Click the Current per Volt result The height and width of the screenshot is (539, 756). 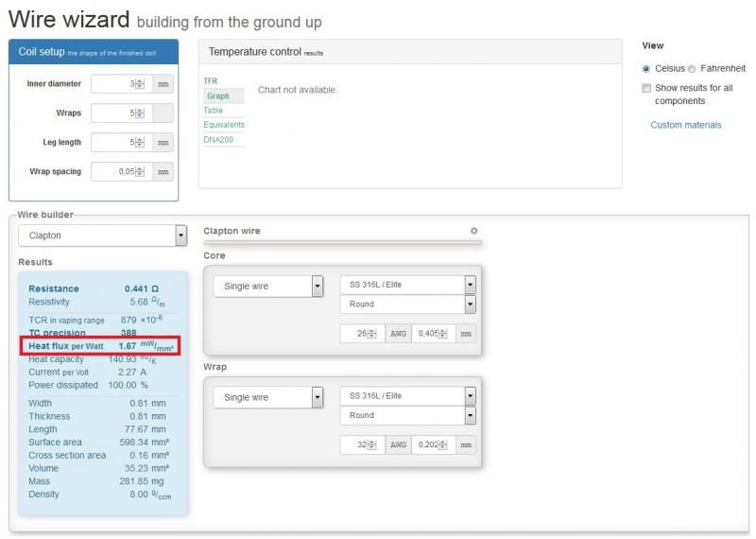87,372
